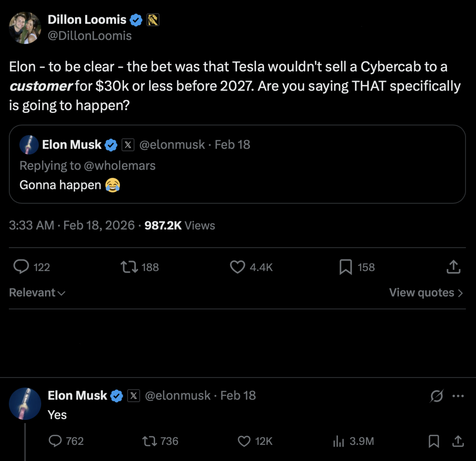Click the gold lion affiliate badge
The image size is (476, 461).
point(153,20)
